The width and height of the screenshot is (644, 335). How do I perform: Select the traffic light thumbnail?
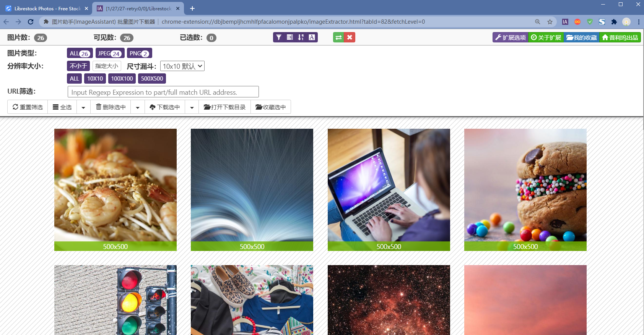coord(115,300)
